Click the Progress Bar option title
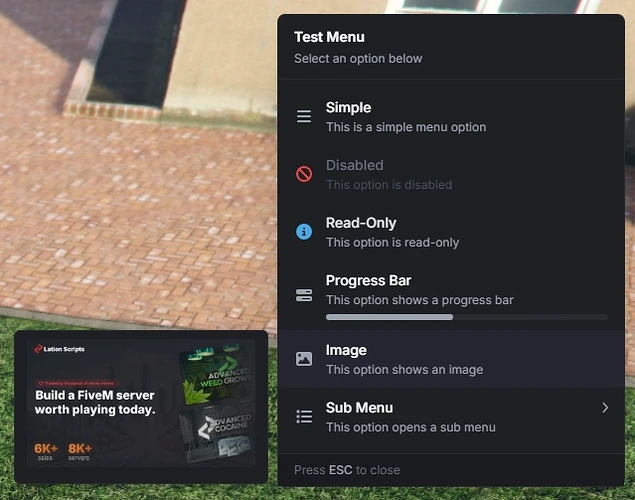 369,280
